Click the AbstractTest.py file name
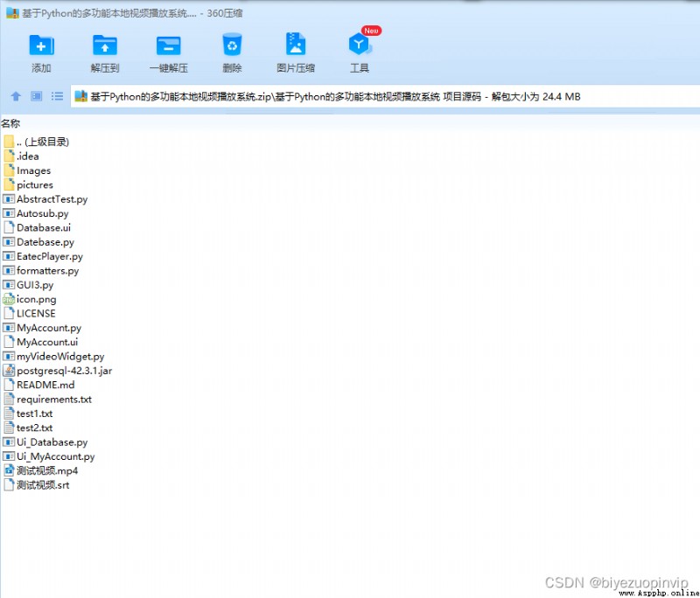The width and height of the screenshot is (700, 598). 52,199
